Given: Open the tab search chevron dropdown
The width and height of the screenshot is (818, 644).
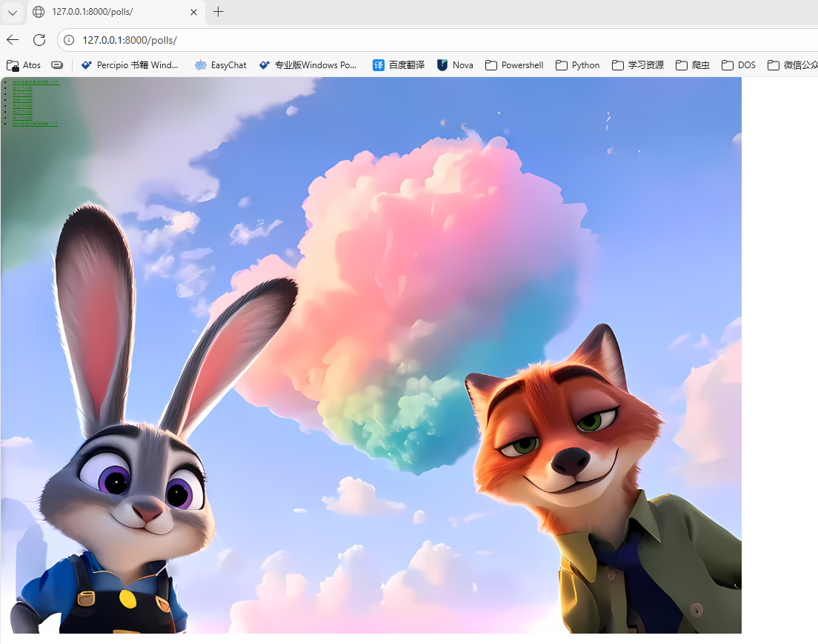Looking at the screenshot, I should coord(13,12).
